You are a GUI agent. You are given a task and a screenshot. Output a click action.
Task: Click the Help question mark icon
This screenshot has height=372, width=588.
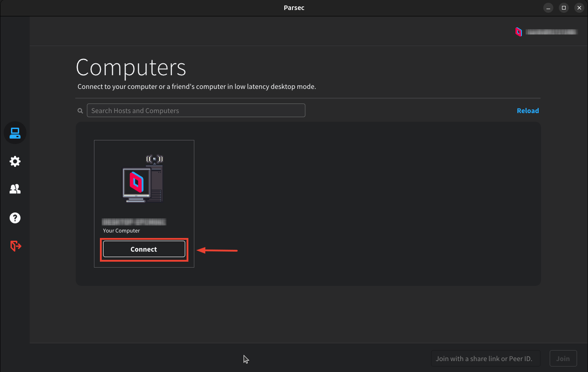(15, 218)
